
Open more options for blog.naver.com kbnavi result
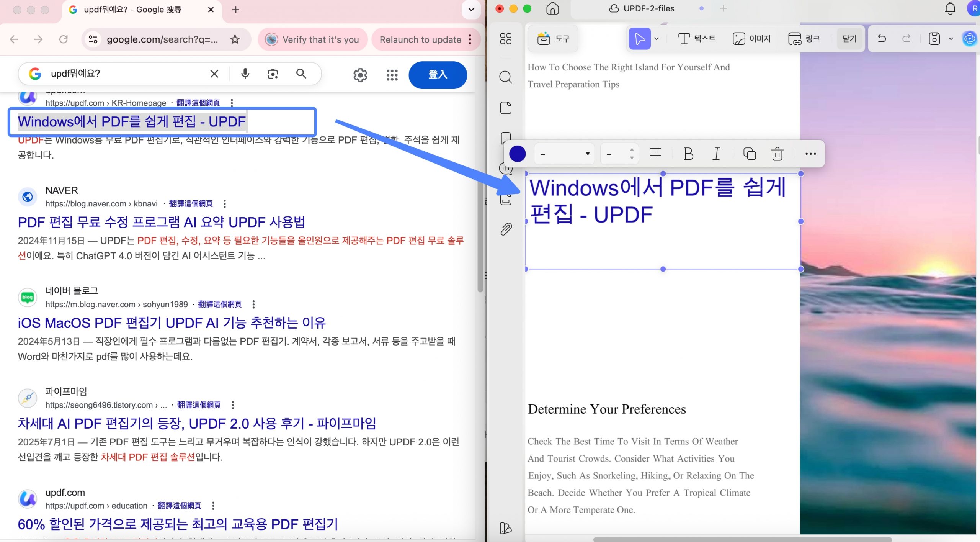click(x=225, y=203)
